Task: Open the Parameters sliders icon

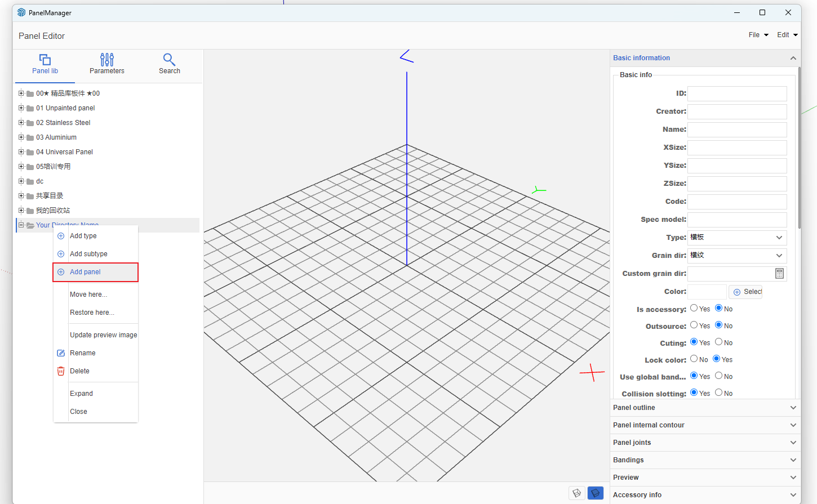Action: (x=107, y=60)
